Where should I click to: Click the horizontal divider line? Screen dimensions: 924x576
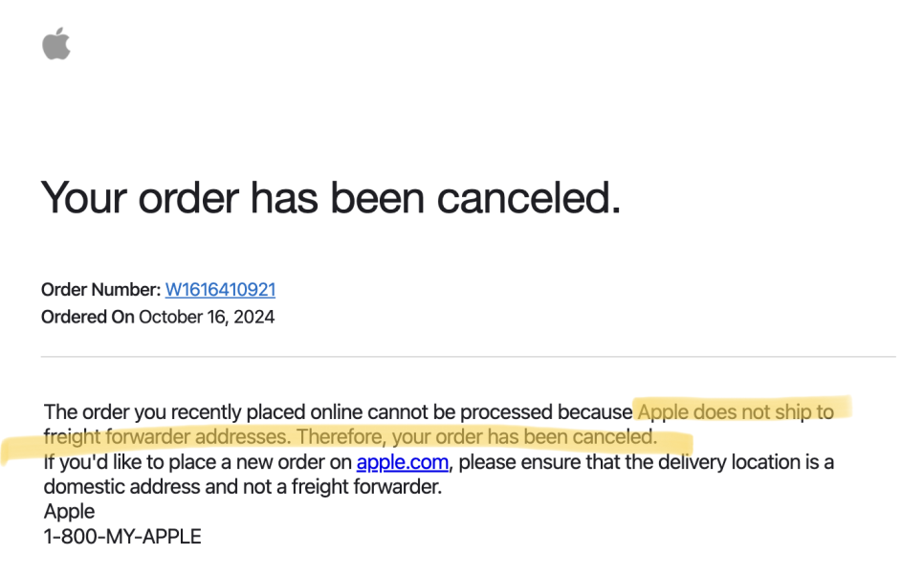[469, 357]
